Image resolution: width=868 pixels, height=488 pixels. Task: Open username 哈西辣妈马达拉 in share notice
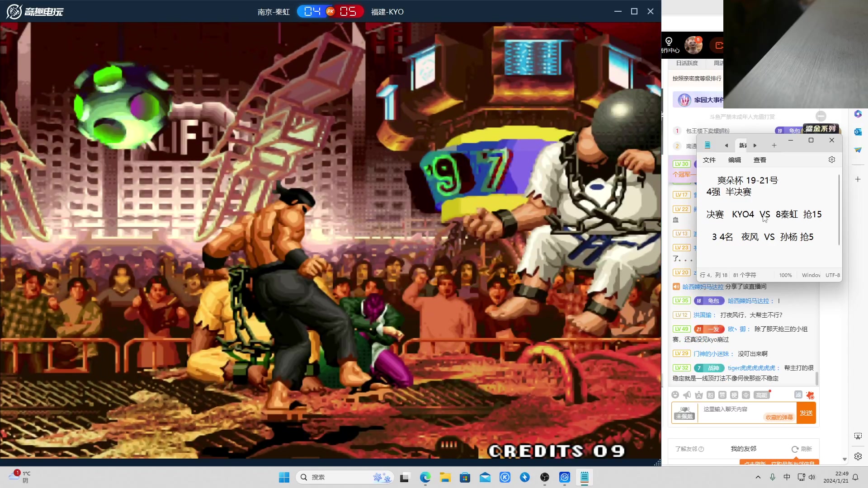(703, 286)
